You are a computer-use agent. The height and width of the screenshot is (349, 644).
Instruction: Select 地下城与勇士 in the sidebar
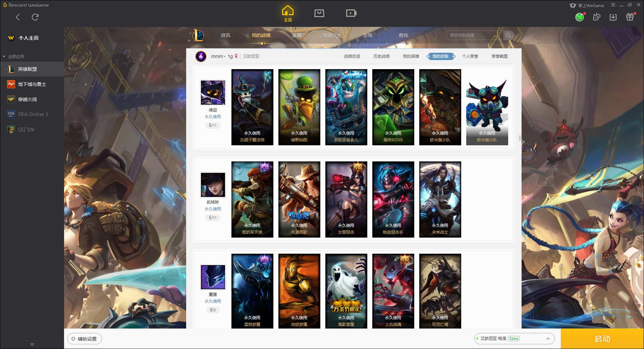coord(32,84)
